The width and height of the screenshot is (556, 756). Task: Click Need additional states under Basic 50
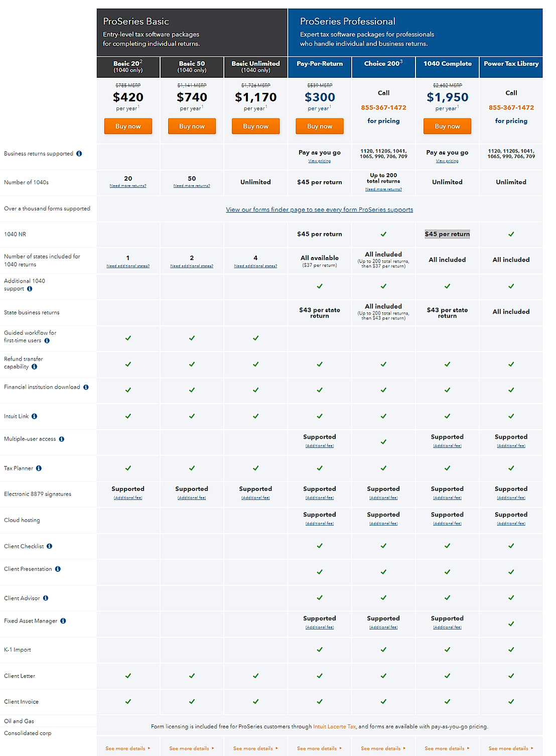pyautogui.click(x=191, y=266)
